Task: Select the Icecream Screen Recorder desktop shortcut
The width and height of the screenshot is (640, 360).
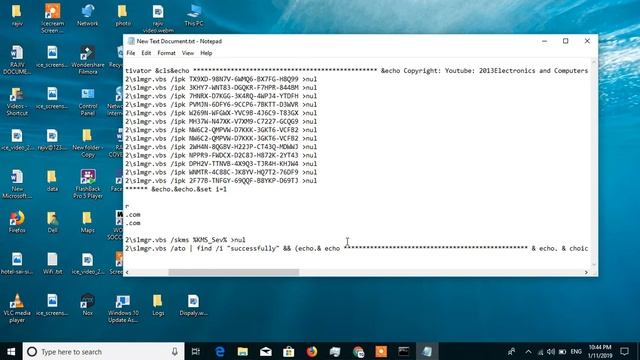Action: (x=52, y=18)
